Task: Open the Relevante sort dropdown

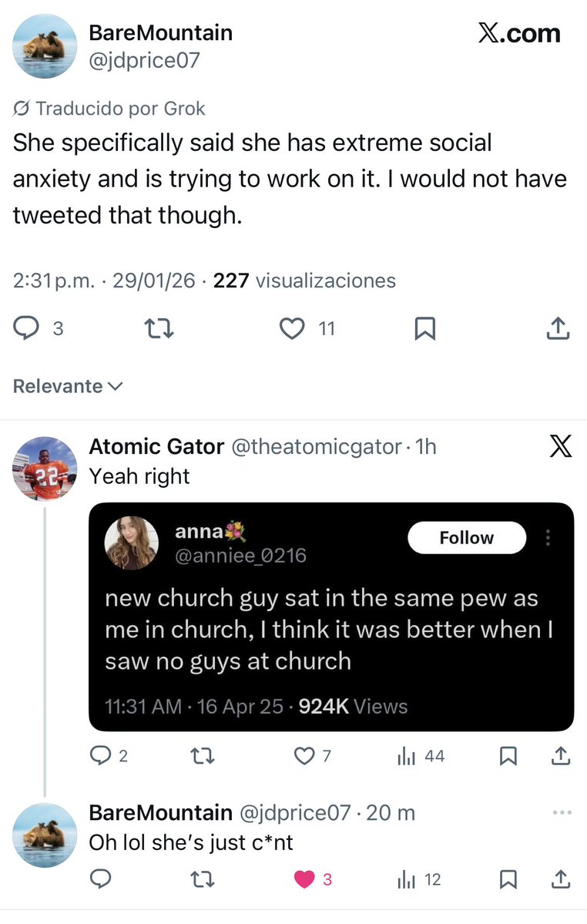Action: point(68,386)
